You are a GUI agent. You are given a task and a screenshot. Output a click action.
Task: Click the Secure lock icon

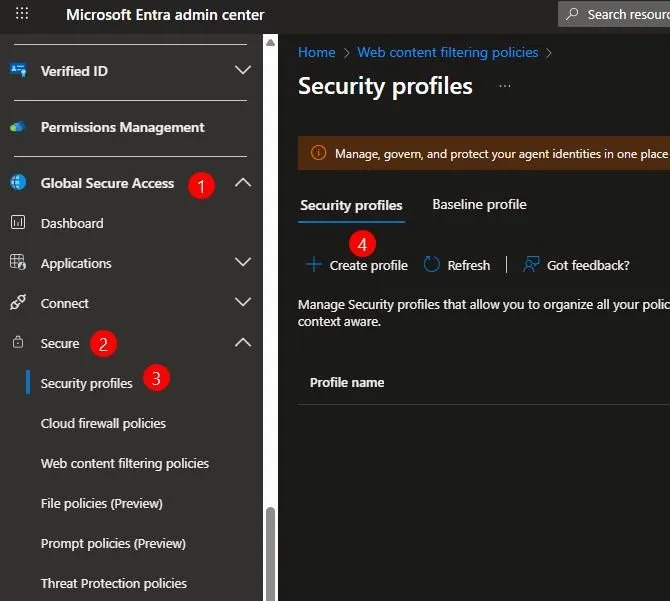click(x=18, y=342)
